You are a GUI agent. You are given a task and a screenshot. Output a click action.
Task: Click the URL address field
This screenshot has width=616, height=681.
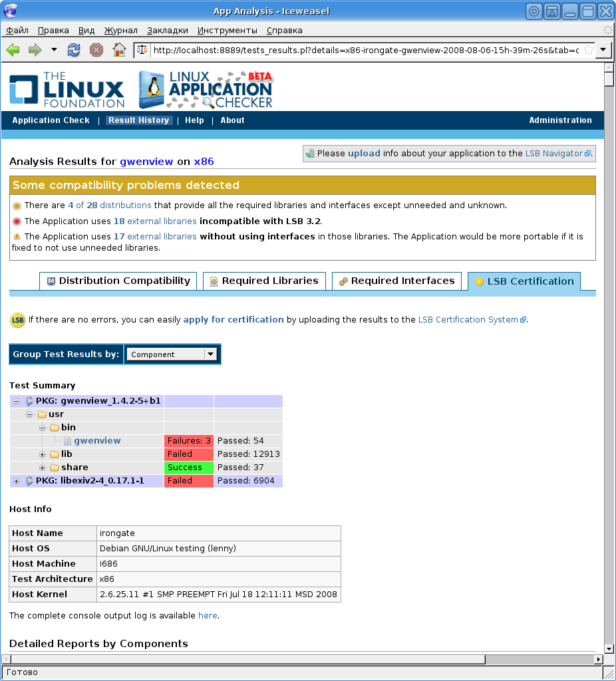pos(366,50)
